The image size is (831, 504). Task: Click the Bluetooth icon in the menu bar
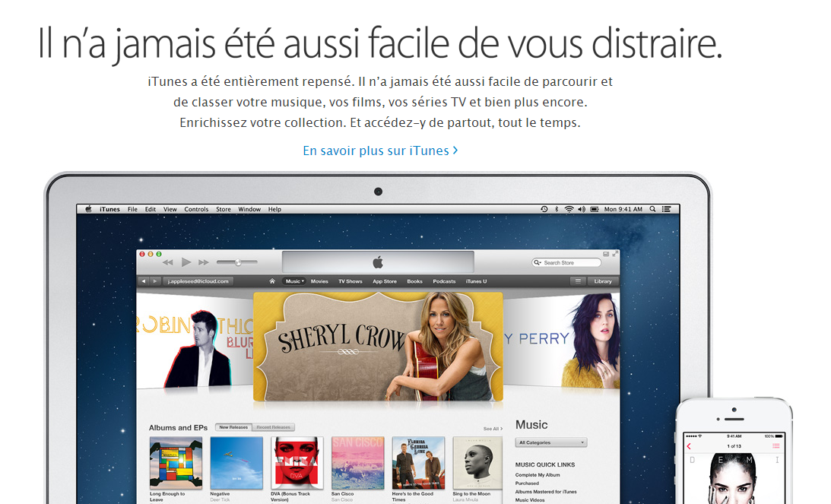[x=557, y=209]
